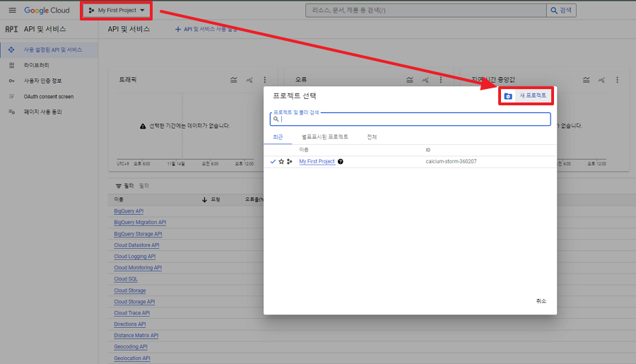Focus the top resource search box

click(426, 10)
